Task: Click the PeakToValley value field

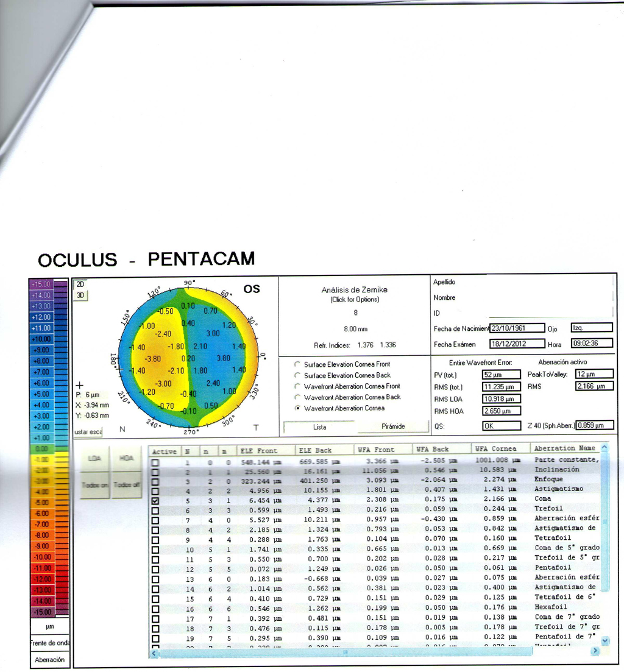Action: 594,374
